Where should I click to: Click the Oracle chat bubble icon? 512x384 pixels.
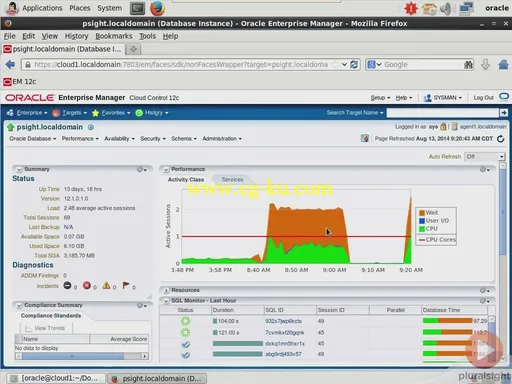click(x=504, y=97)
